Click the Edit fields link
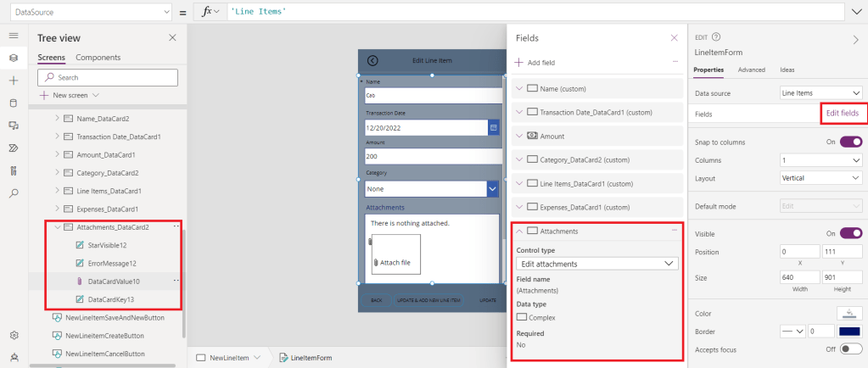This screenshot has width=868, height=368. coord(842,113)
